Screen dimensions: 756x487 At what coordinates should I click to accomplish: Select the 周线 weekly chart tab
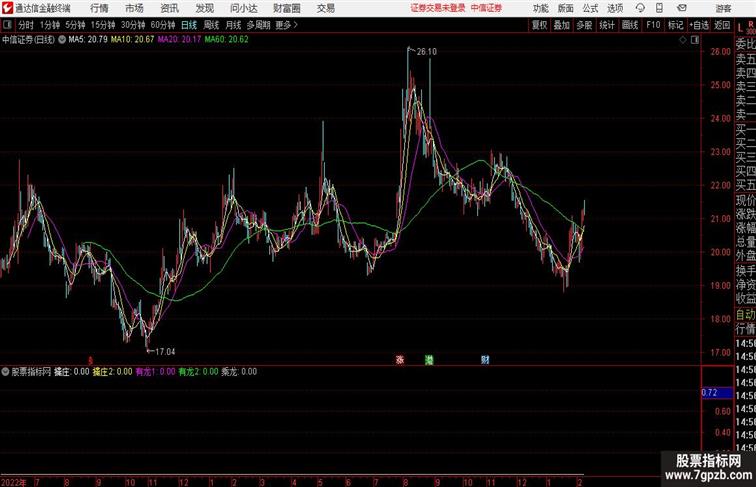pos(211,25)
